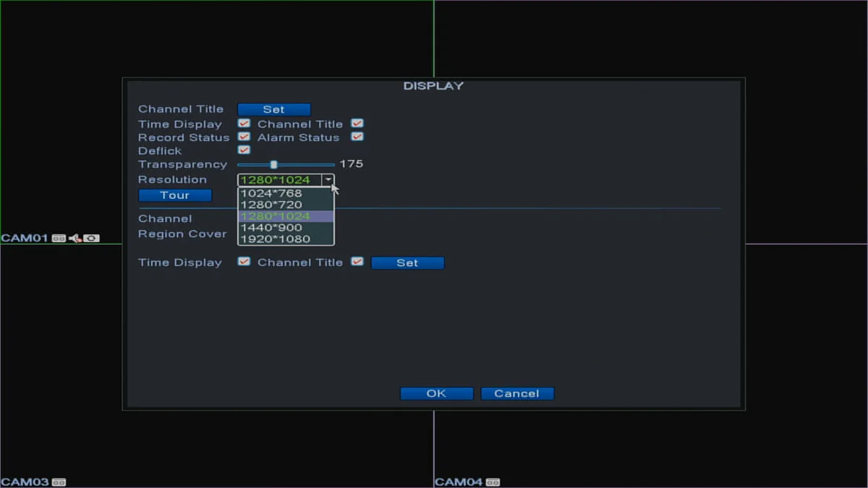This screenshot has height=488, width=868.
Task: Choose the 1280*720 resolution option
Action: coord(286,205)
